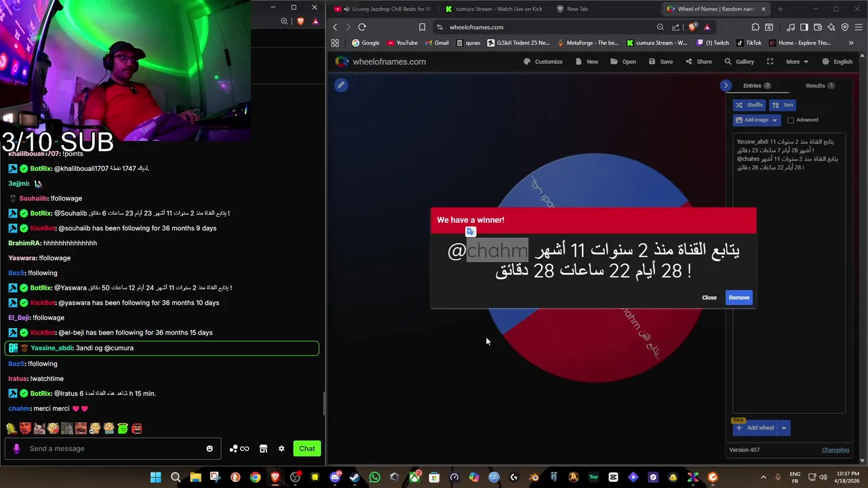Expand the Add image dropdown

[774, 120]
